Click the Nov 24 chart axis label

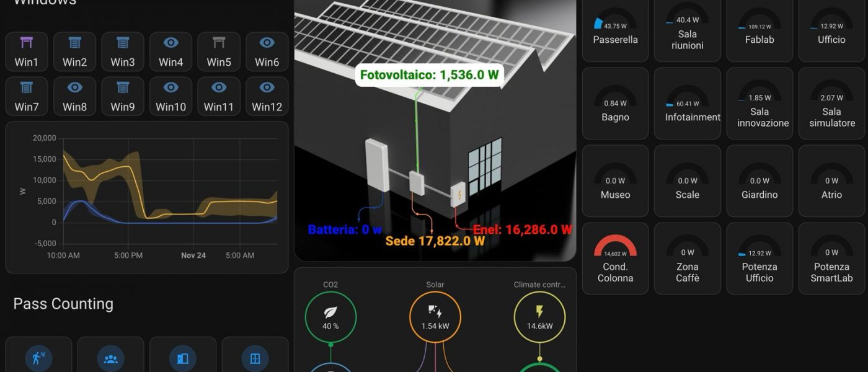click(193, 255)
